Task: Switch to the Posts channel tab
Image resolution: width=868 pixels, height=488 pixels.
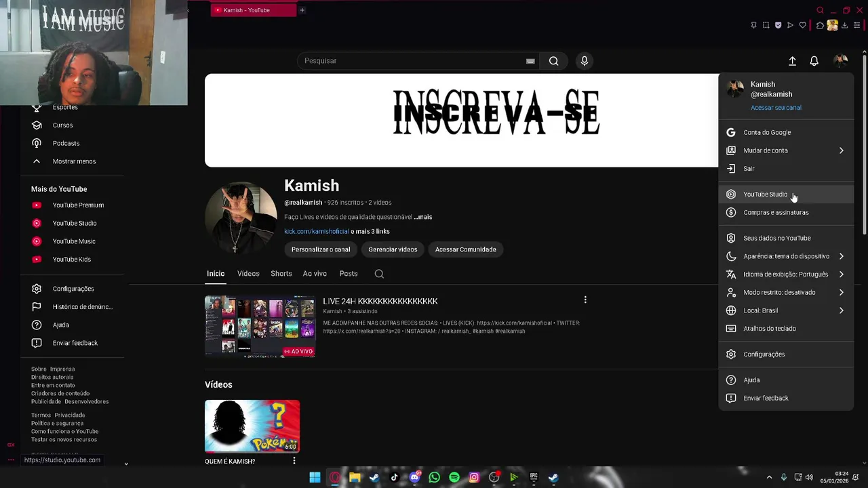Action: point(349,274)
